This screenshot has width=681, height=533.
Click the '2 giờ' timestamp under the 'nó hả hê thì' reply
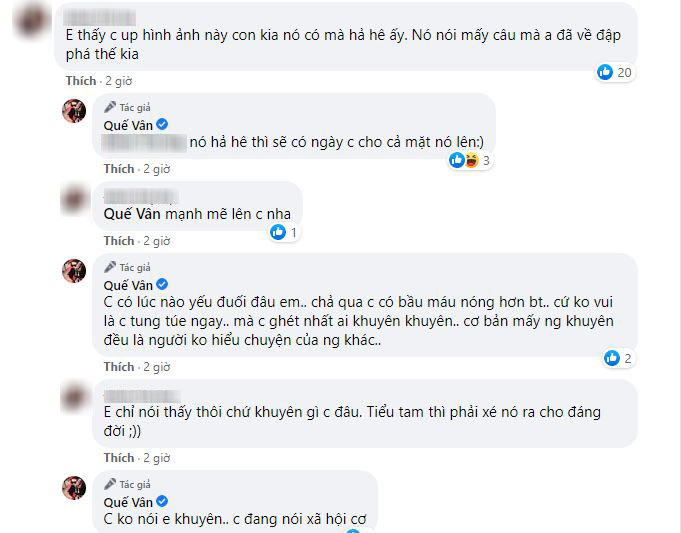156,169
